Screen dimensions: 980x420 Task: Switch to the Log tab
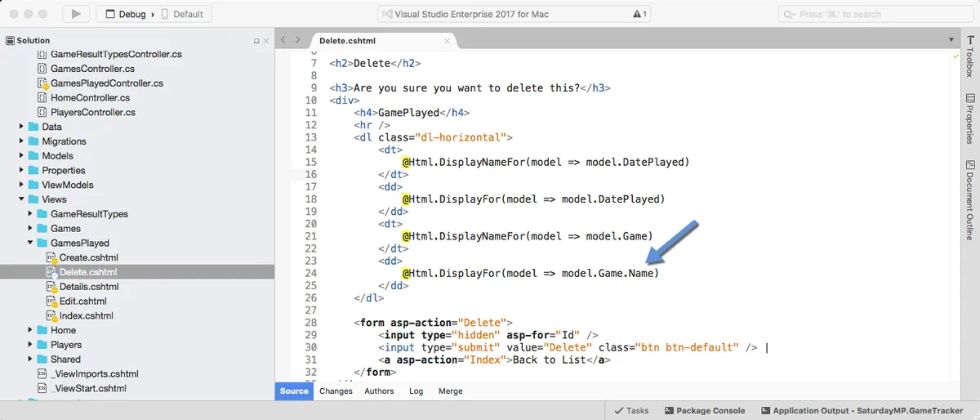click(416, 391)
